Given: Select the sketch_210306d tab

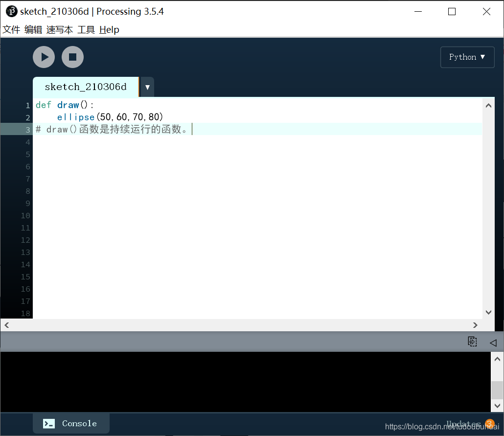Looking at the screenshot, I should click(86, 87).
